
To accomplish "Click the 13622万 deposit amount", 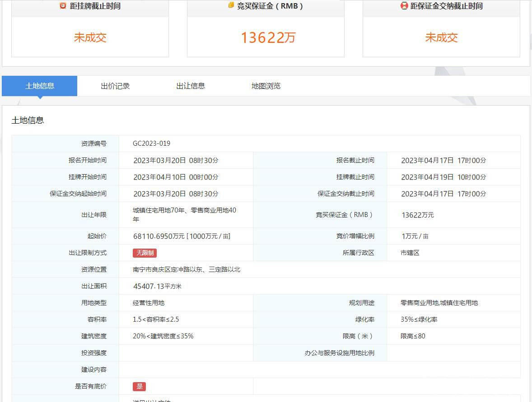I will (x=268, y=37).
